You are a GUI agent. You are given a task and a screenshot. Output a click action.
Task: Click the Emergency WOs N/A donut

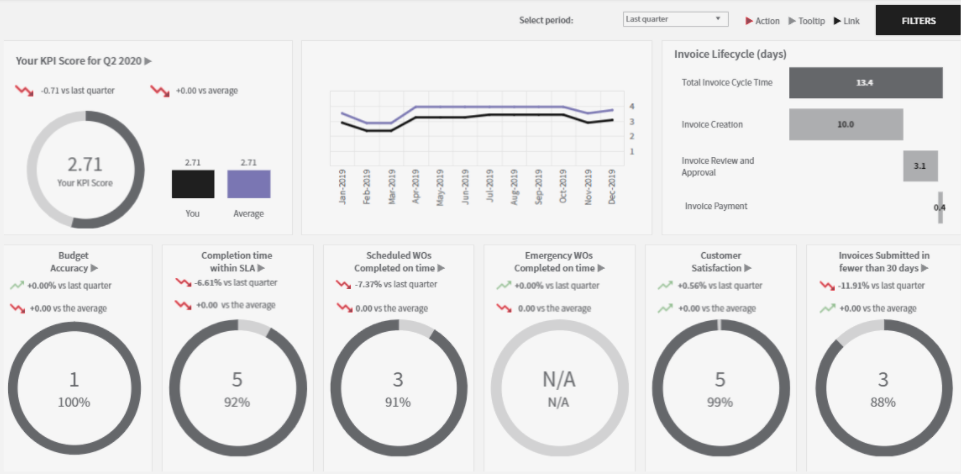pos(560,388)
